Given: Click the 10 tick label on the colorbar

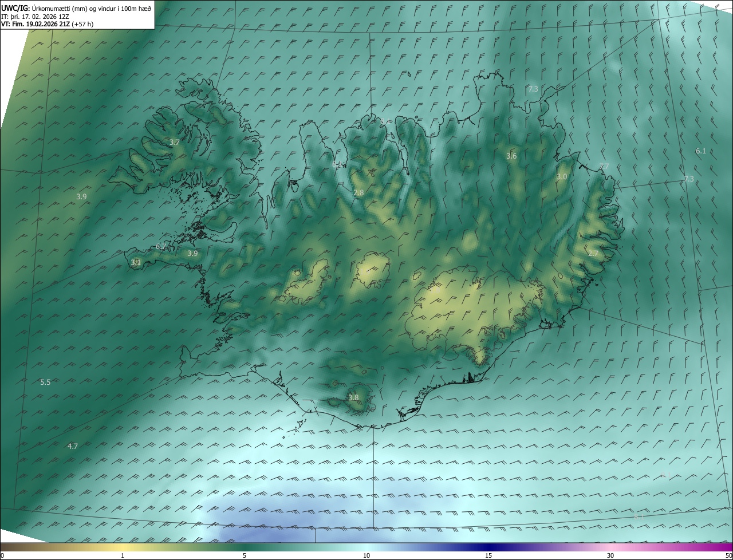Looking at the screenshot, I should click(366, 555).
